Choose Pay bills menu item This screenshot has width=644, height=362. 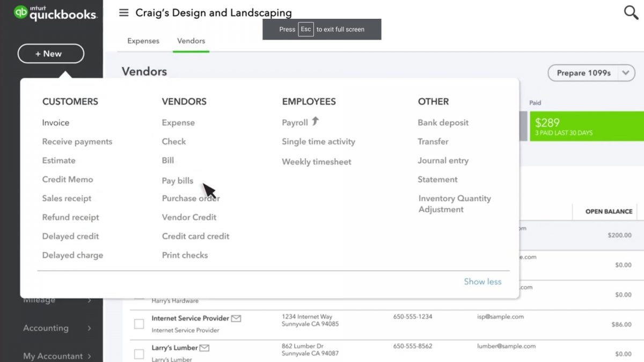pyautogui.click(x=178, y=181)
